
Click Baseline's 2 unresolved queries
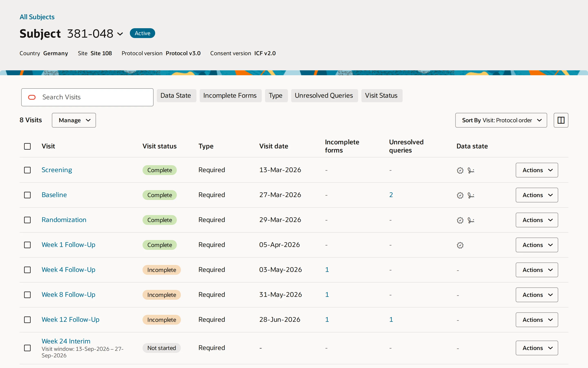tap(391, 195)
